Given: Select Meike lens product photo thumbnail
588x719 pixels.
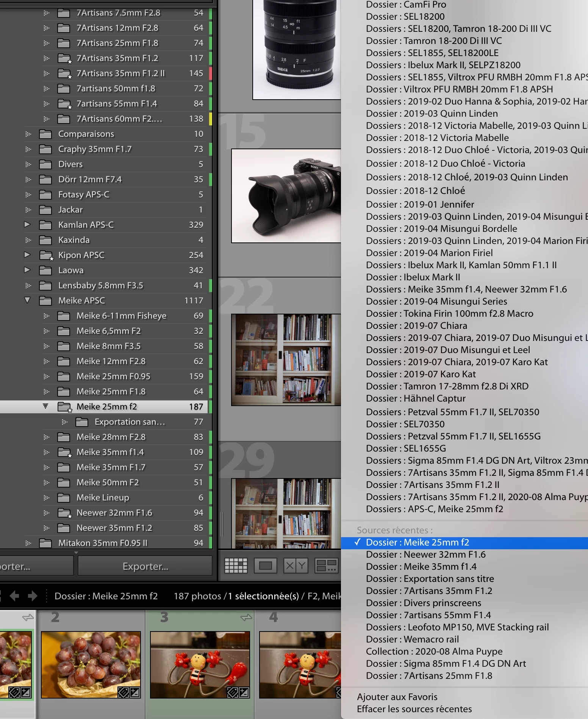Looking at the screenshot, I should 297,49.
